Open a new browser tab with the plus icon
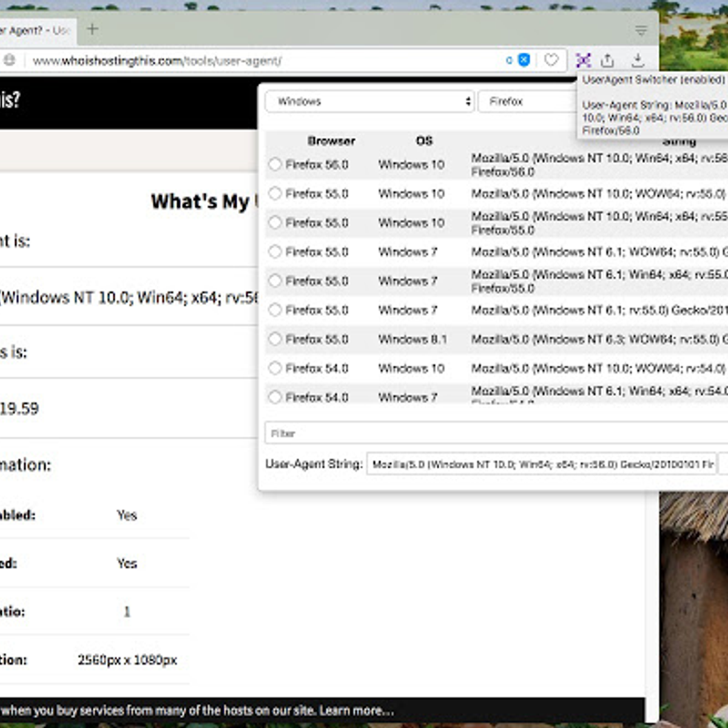This screenshot has width=728, height=728. pos(92,29)
